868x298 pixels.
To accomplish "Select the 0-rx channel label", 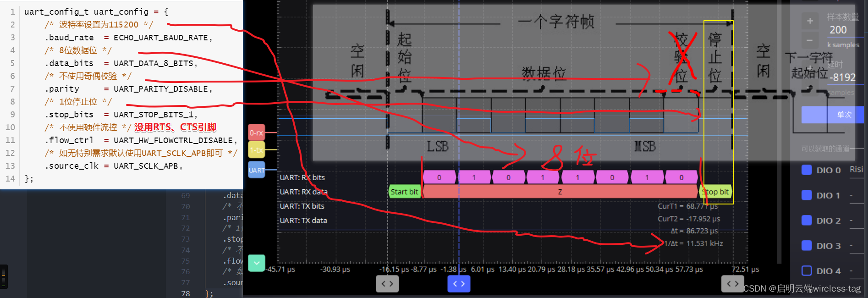I will 257,133.
